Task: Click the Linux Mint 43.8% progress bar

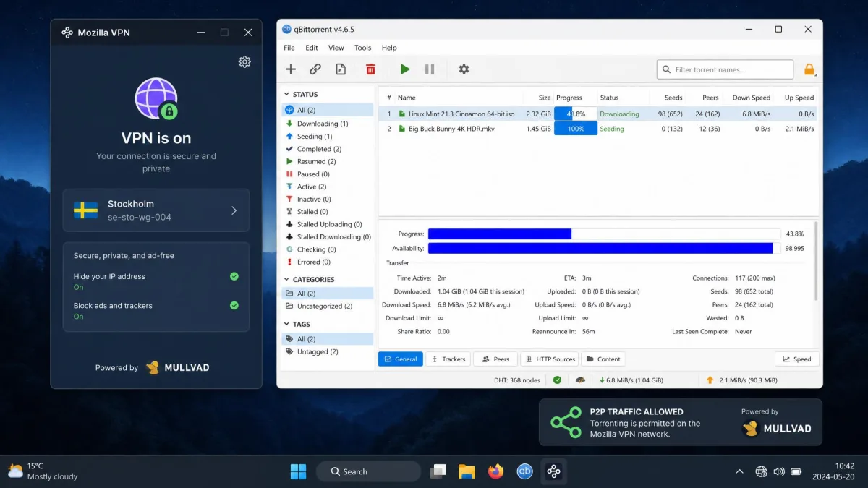Action: [576, 114]
